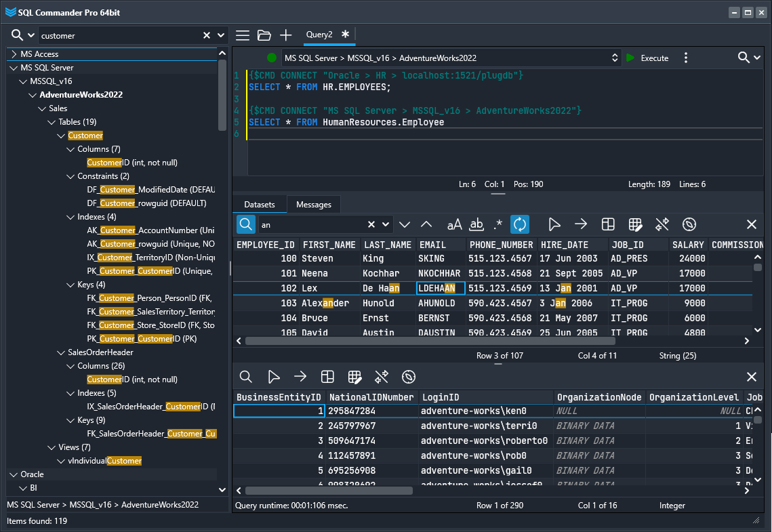This screenshot has height=532, width=772.
Task: Disable the active circular search-wrap toggle
Action: (519, 224)
